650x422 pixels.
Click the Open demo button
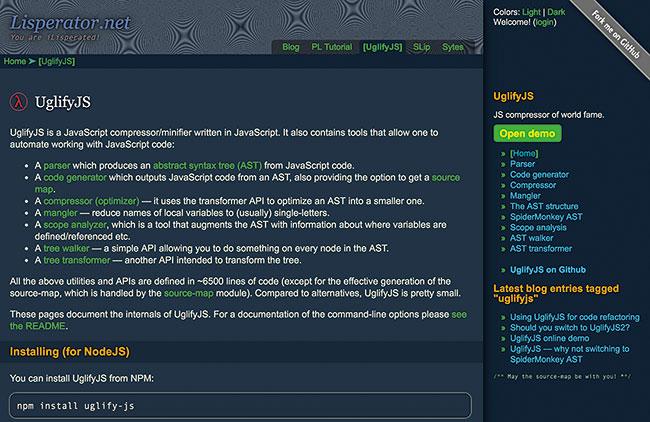(x=527, y=133)
